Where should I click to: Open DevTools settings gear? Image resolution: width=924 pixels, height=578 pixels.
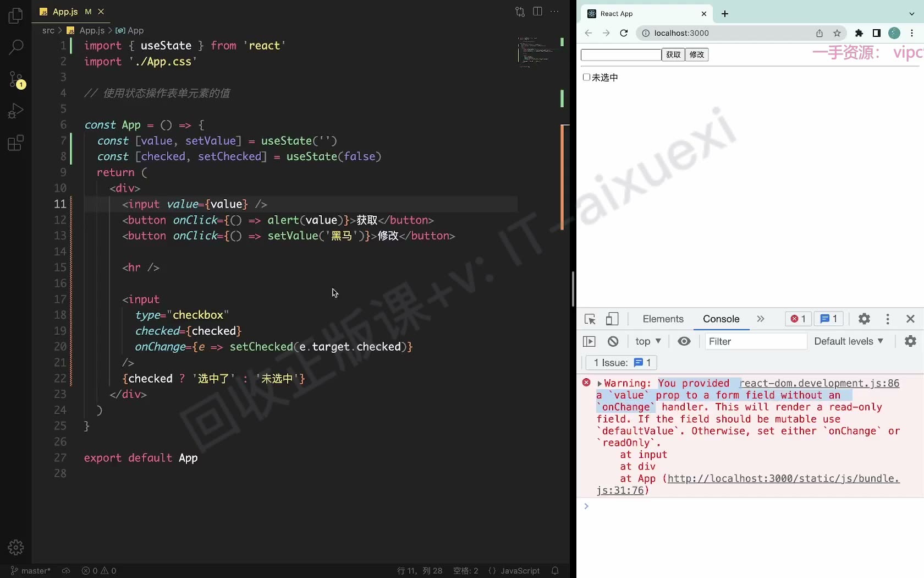(x=864, y=319)
